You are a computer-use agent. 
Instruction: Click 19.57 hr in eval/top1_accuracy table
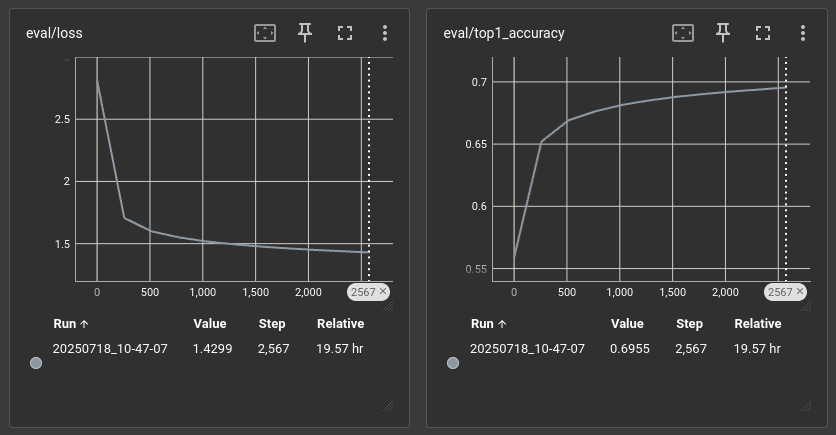coord(757,349)
